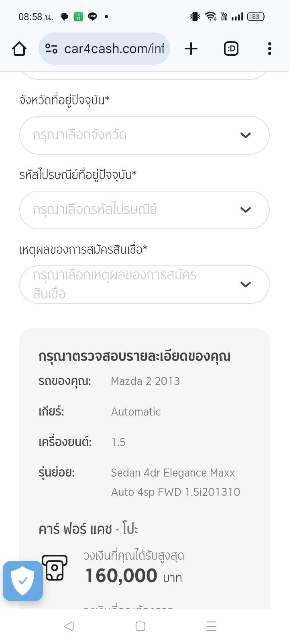Click the loan reason chevron arrow
This screenshot has width=289, height=644.
(245, 285)
